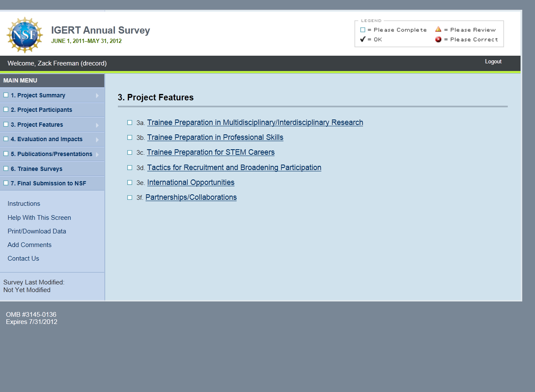
Task: Open Trainee Preparation in Professional Skills link
Action: click(x=215, y=137)
